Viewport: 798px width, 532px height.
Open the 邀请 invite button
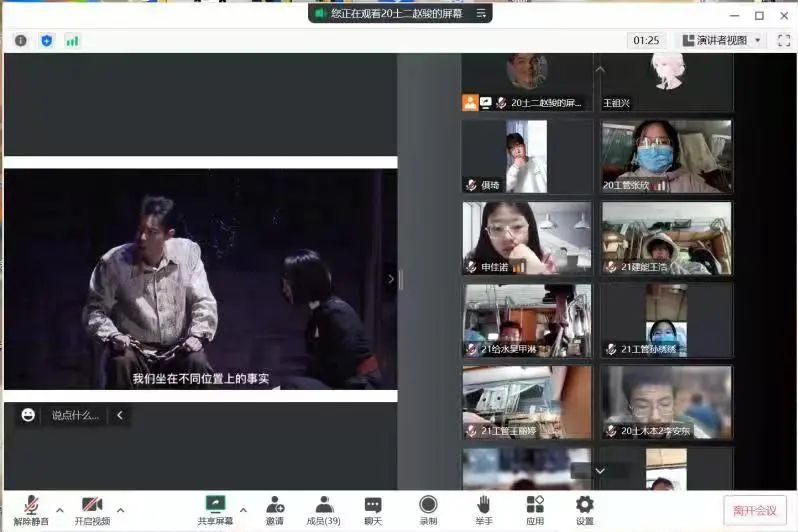coord(275,511)
